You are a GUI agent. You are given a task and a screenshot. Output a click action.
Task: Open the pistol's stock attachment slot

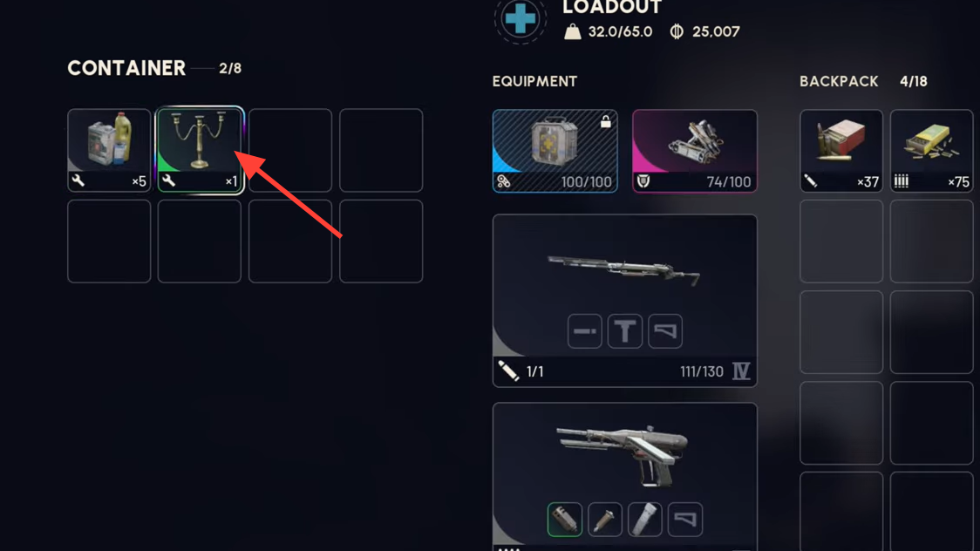685,520
